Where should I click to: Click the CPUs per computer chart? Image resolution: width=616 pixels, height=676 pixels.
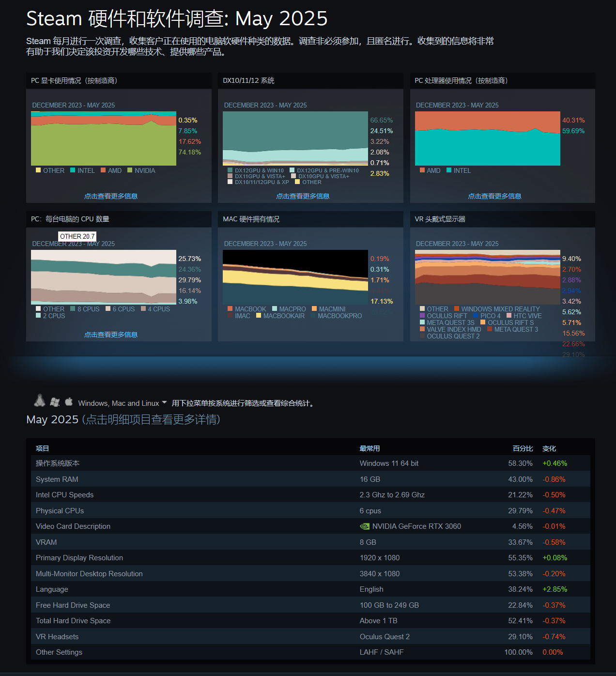click(104, 277)
